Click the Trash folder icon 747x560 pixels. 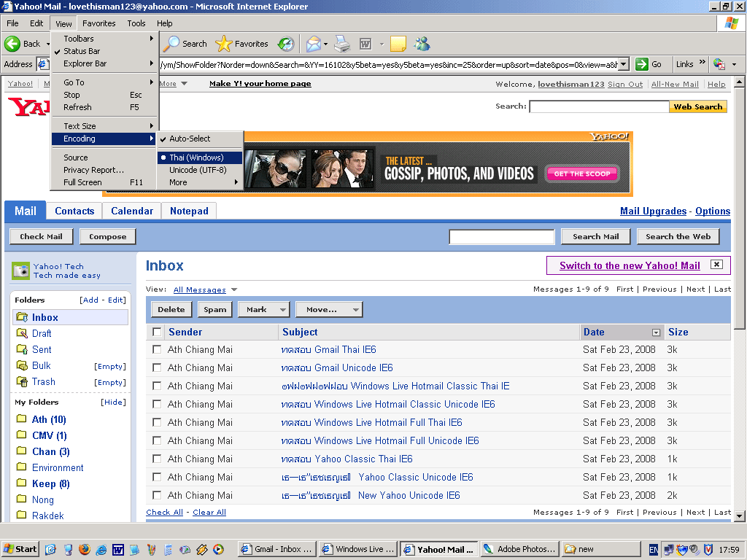click(x=22, y=381)
